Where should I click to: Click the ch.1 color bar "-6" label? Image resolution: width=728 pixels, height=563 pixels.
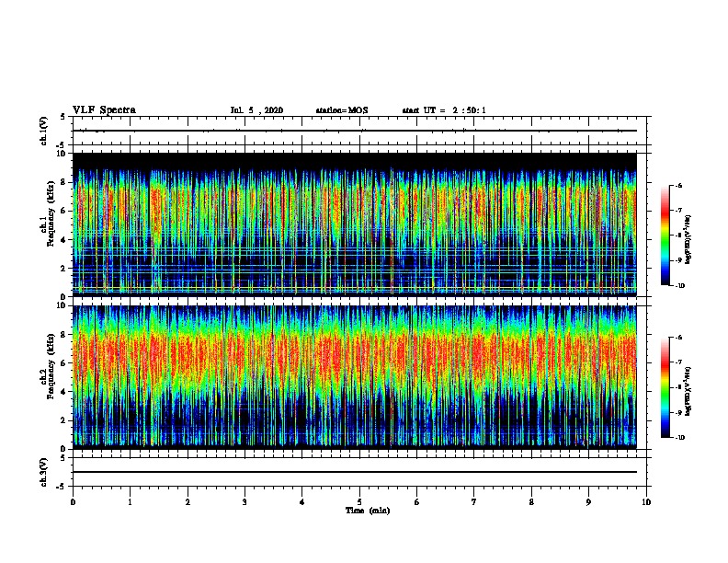678,185
